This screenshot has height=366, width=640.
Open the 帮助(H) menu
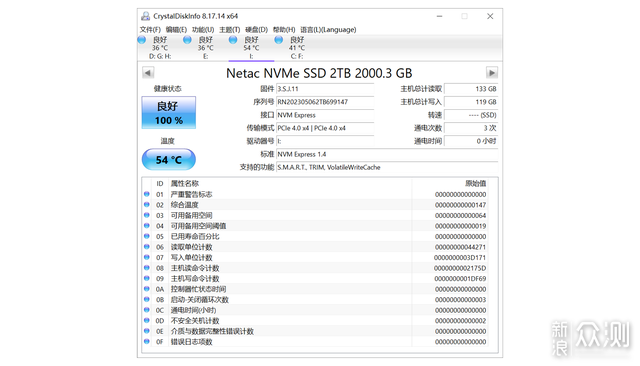pyautogui.click(x=284, y=30)
